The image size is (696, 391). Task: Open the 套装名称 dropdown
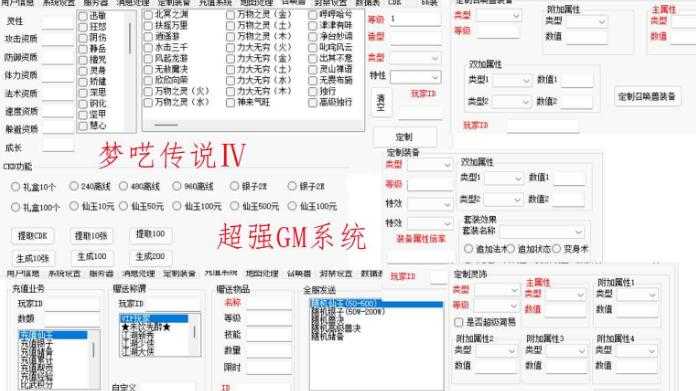pyautogui.click(x=542, y=232)
